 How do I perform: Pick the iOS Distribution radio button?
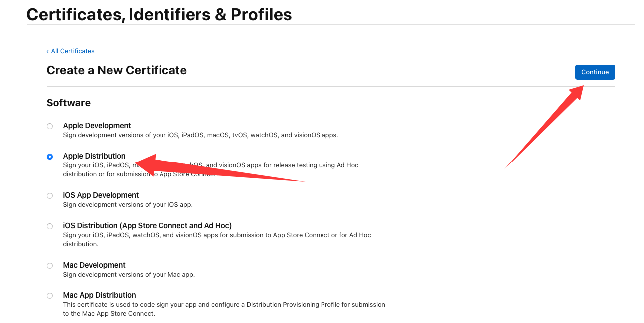[50, 226]
